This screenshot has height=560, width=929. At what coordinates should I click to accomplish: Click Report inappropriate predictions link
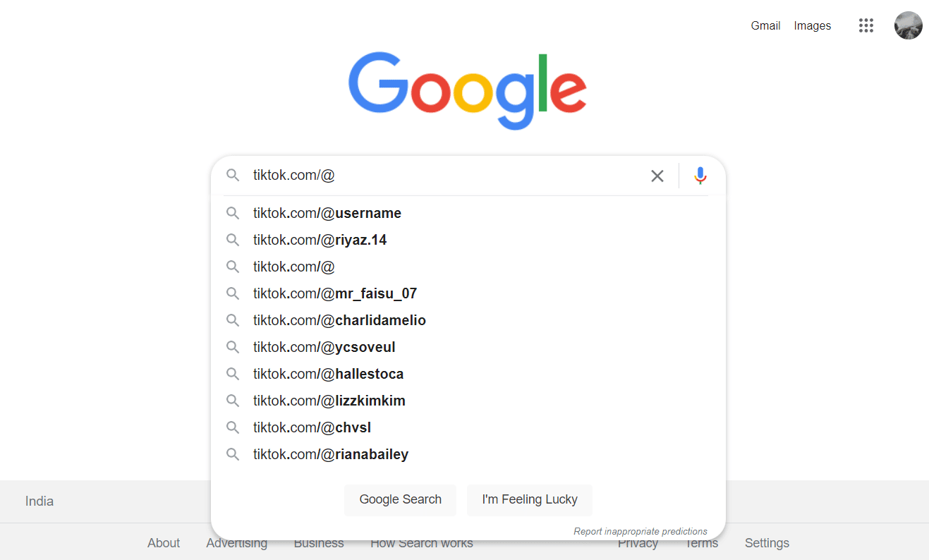pyautogui.click(x=640, y=531)
